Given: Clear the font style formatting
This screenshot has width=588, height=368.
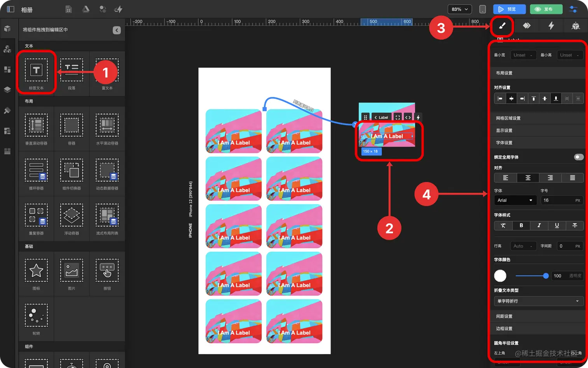Looking at the screenshot, I should [503, 225].
